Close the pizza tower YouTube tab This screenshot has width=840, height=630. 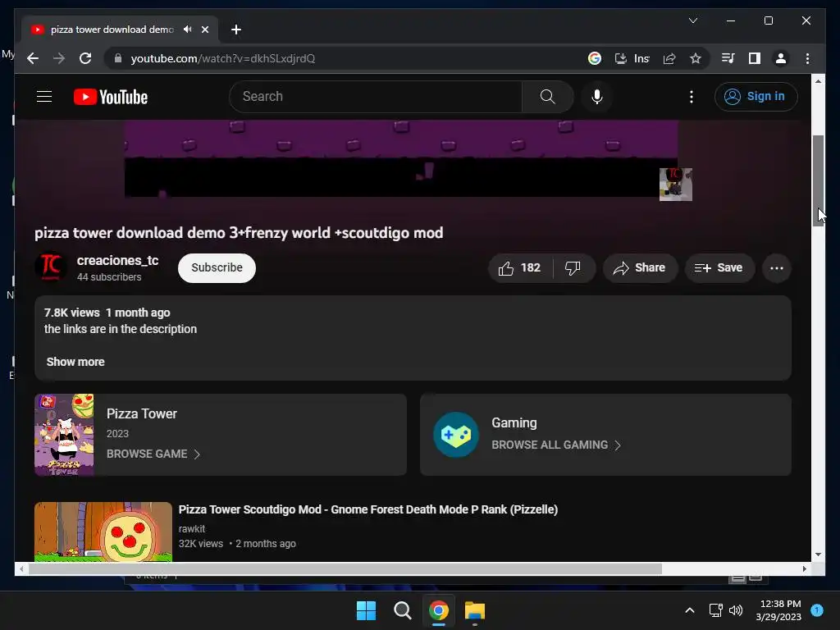pos(204,30)
